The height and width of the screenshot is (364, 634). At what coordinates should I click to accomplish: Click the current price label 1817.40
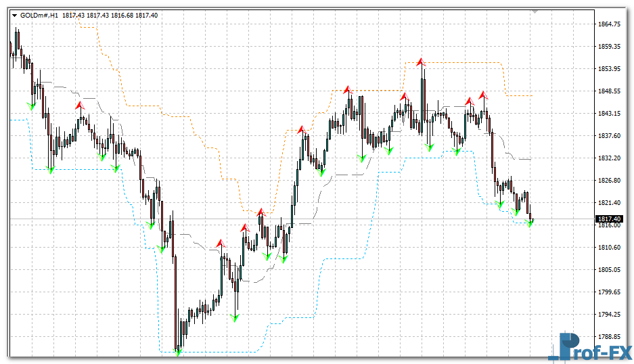coord(608,219)
